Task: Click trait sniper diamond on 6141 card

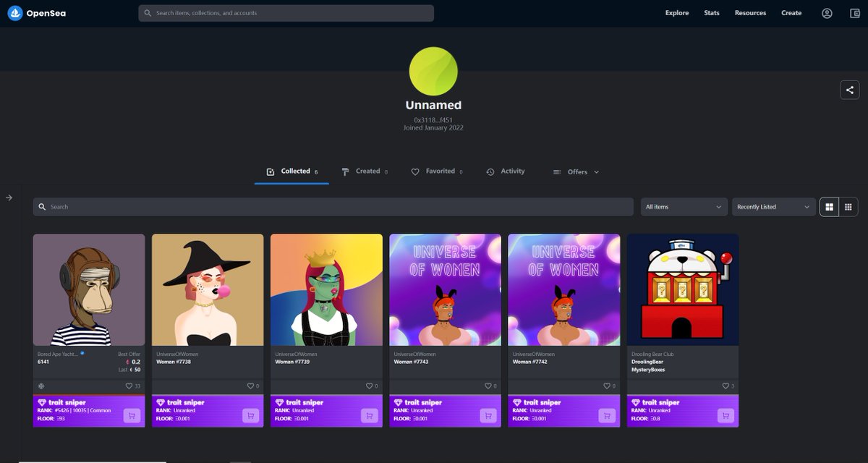Action: click(42, 402)
